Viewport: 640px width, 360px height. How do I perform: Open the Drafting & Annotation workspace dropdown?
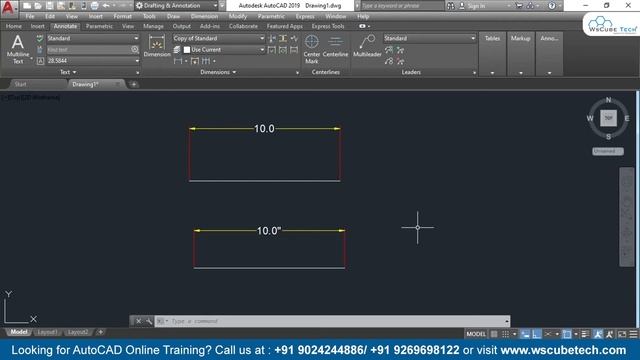177,6
